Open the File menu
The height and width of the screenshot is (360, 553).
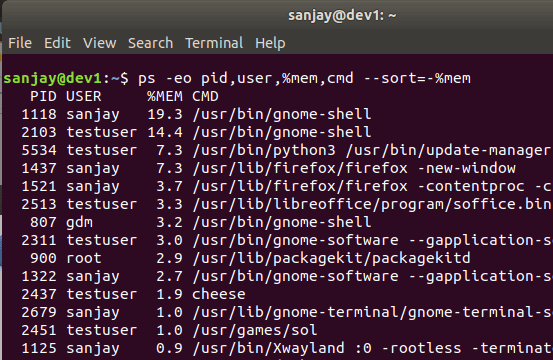coord(20,43)
